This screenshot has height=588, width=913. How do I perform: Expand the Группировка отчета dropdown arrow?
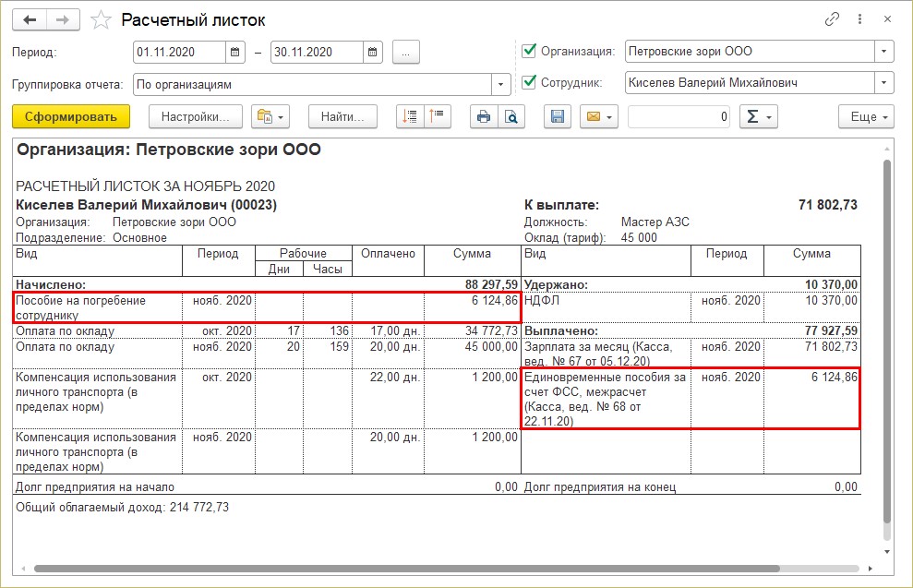click(x=500, y=84)
